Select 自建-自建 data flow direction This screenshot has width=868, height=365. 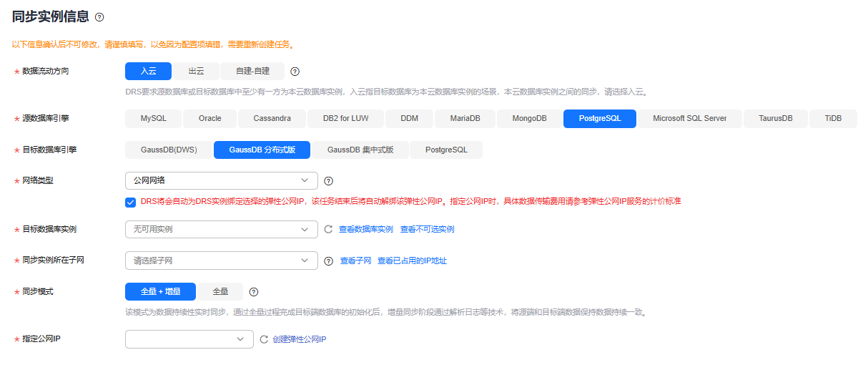(x=252, y=71)
